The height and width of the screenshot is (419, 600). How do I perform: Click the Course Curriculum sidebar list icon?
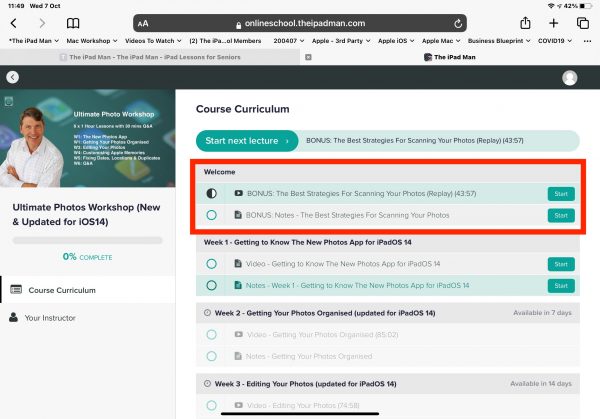16,289
